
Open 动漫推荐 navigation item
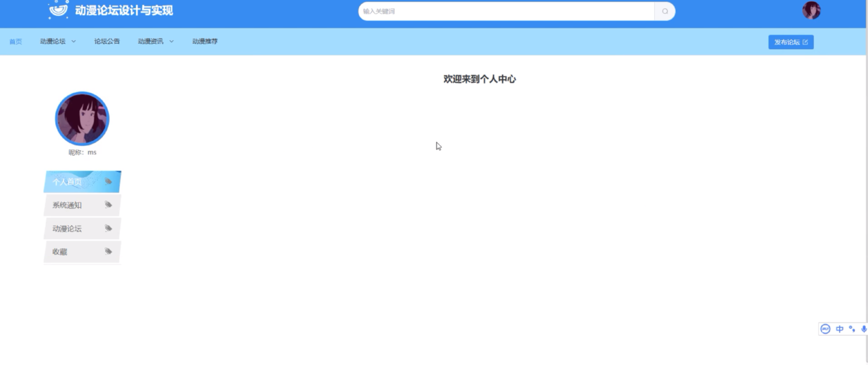pyautogui.click(x=205, y=42)
